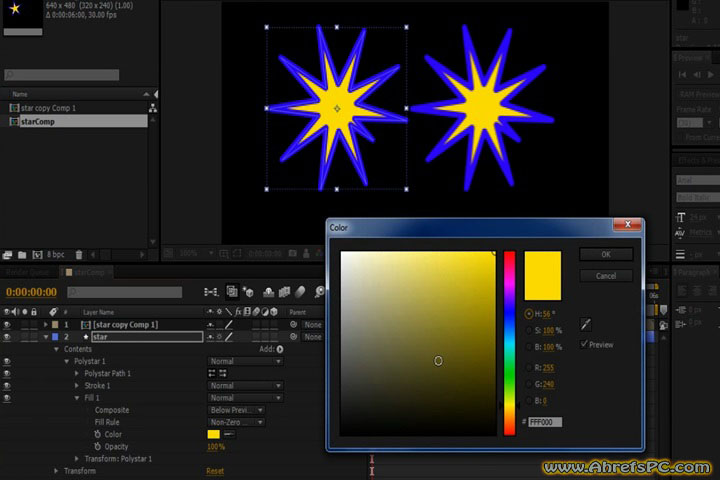Toggle hide shy layers icon in timeline
This screenshot has height=480, width=720.
tap(269, 292)
